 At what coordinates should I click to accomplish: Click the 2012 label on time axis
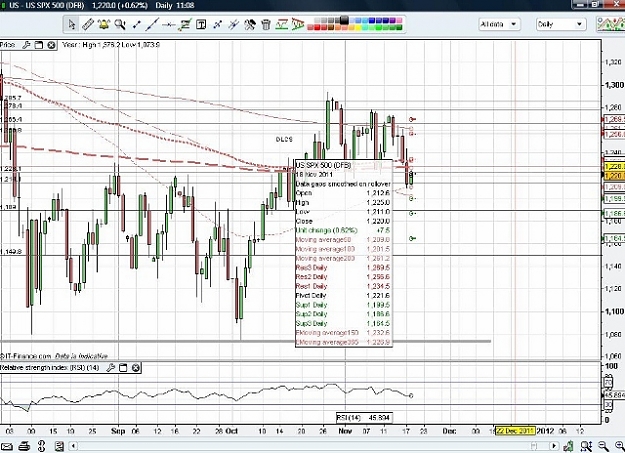point(545,431)
